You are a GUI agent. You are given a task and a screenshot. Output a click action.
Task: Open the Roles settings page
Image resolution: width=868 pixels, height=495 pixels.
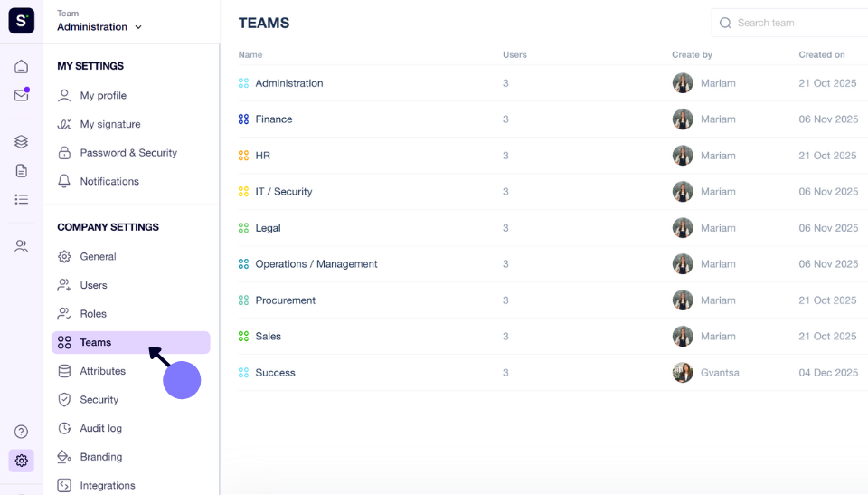[x=93, y=314]
